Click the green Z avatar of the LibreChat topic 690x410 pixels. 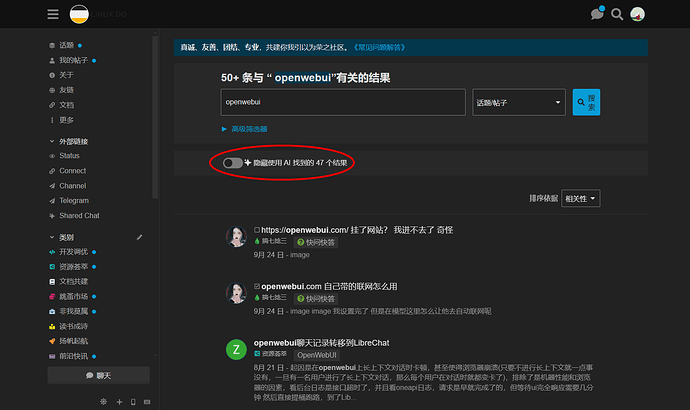click(x=236, y=349)
